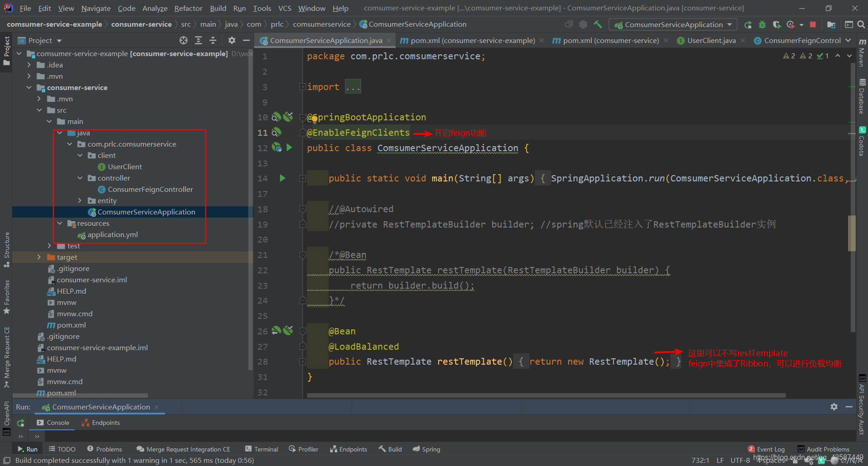Open Event Log
Viewport: 868px width, 466px height.
(x=766, y=449)
